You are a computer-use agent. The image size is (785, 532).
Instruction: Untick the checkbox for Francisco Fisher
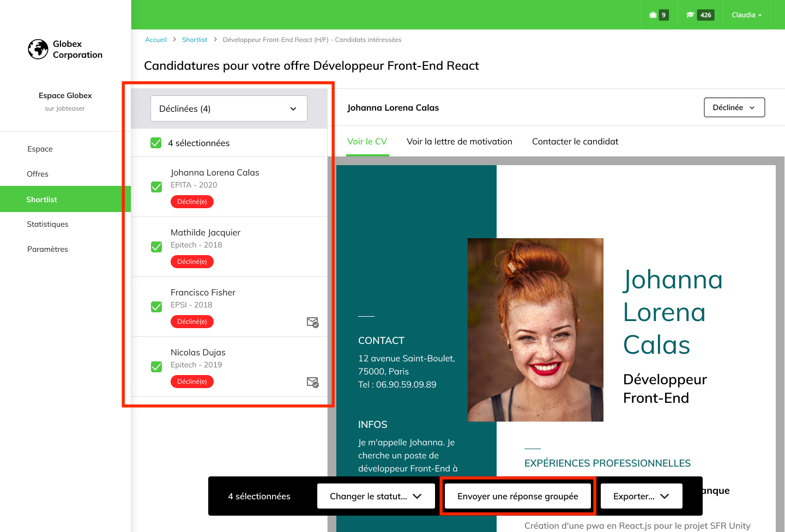(156, 307)
